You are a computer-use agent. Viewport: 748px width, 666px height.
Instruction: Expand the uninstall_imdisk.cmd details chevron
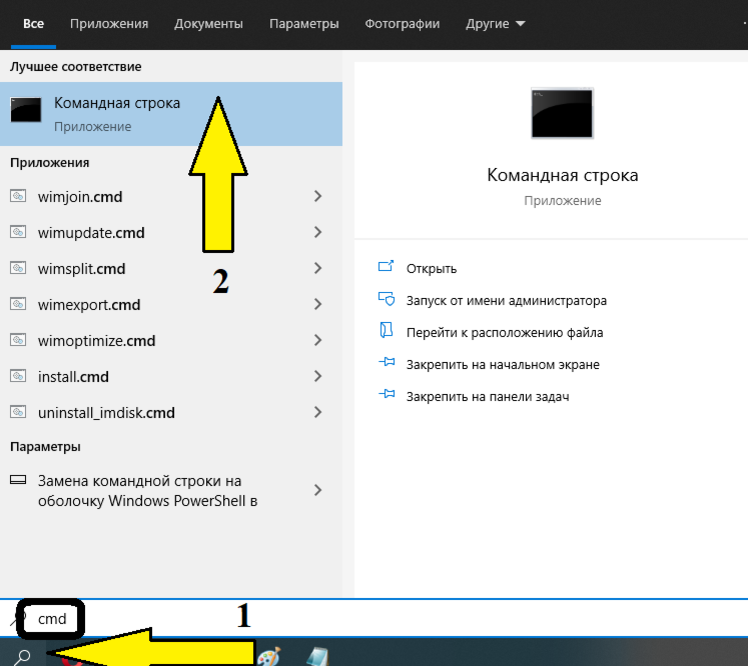[x=318, y=412]
